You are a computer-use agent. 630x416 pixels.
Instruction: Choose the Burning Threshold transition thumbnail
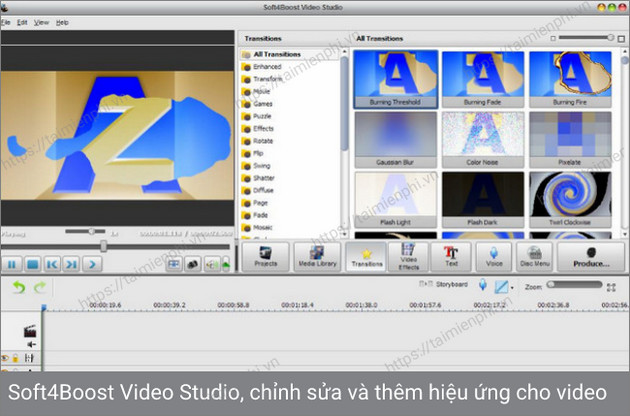pos(395,79)
